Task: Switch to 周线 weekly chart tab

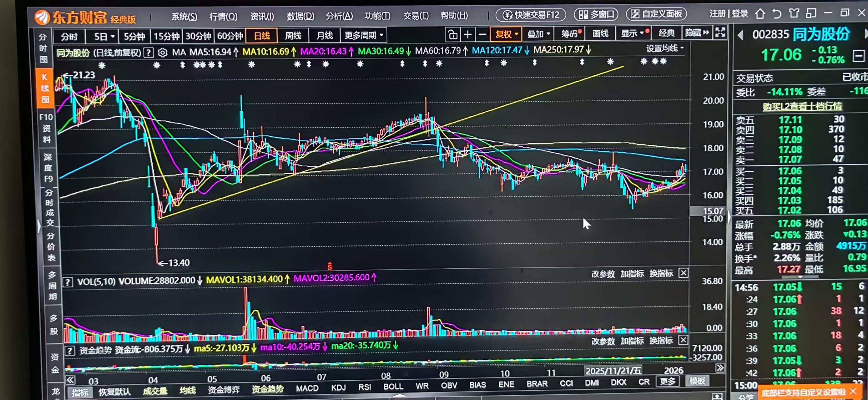Action: (x=293, y=35)
